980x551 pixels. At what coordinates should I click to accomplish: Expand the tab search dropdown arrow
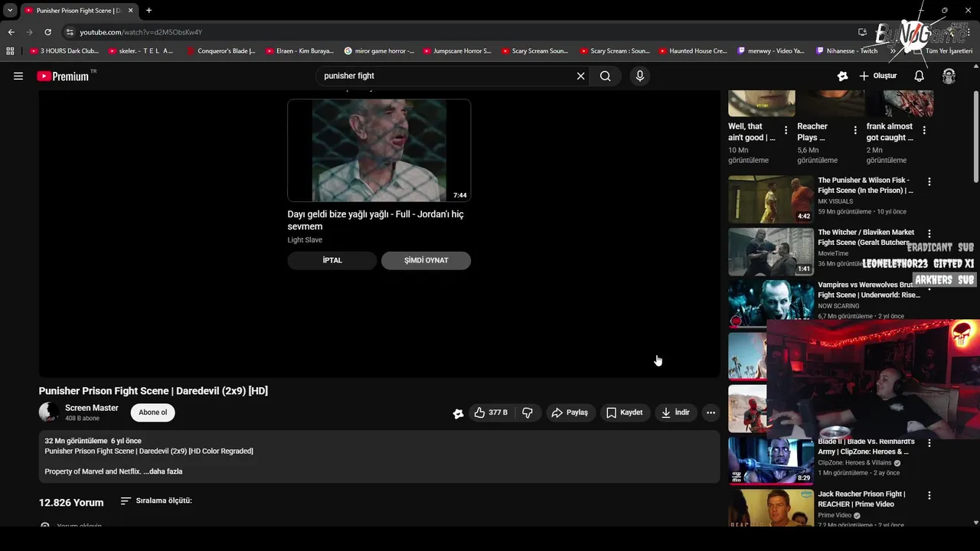pyautogui.click(x=10, y=11)
